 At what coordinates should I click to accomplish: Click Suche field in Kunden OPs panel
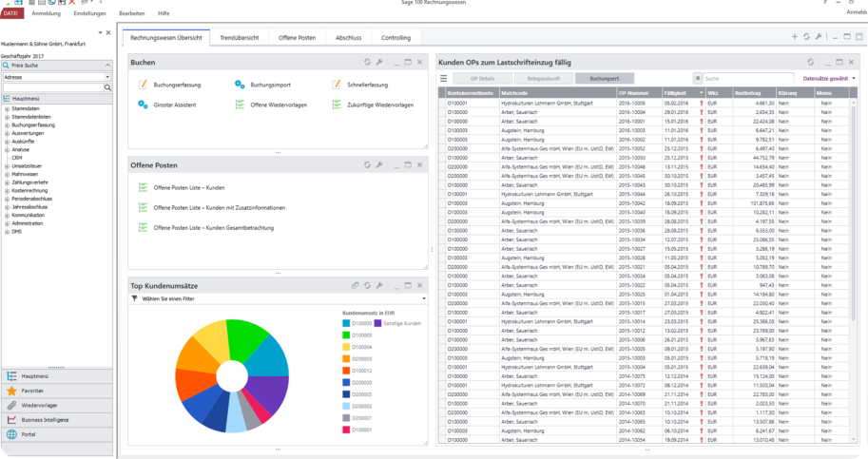(x=749, y=79)
